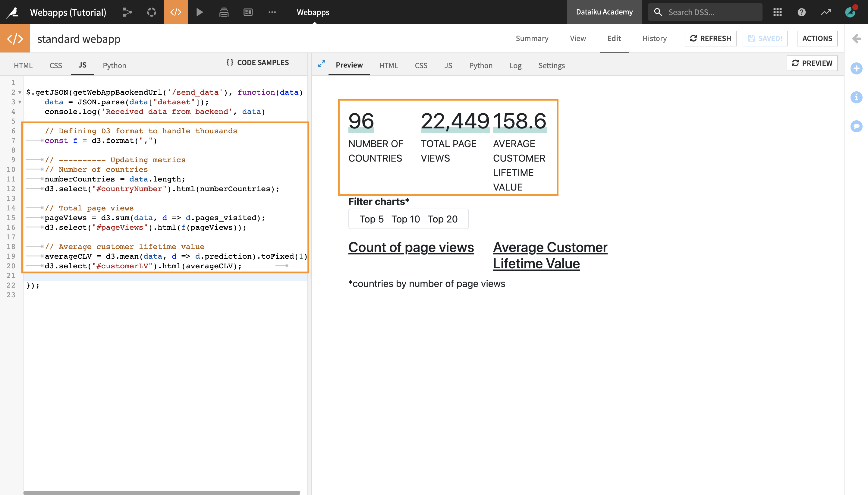Open the user profile avatar

(x=851, y=12)
